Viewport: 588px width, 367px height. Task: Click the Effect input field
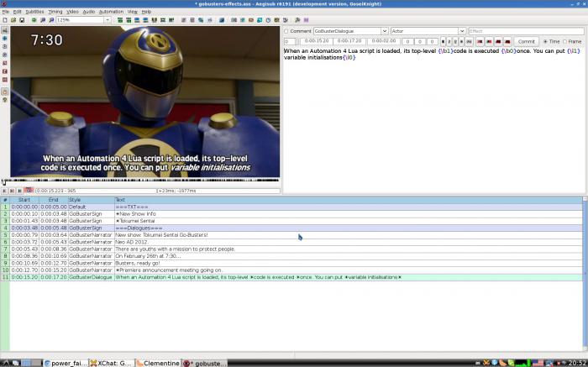(x=526, y=31)
